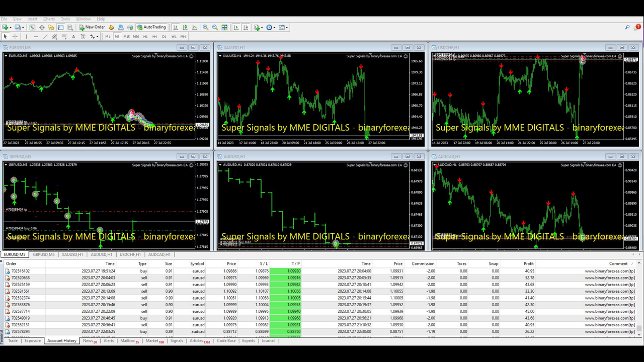
Task: Open the periodicity clock dropdown
Action: tap(274, 27)
